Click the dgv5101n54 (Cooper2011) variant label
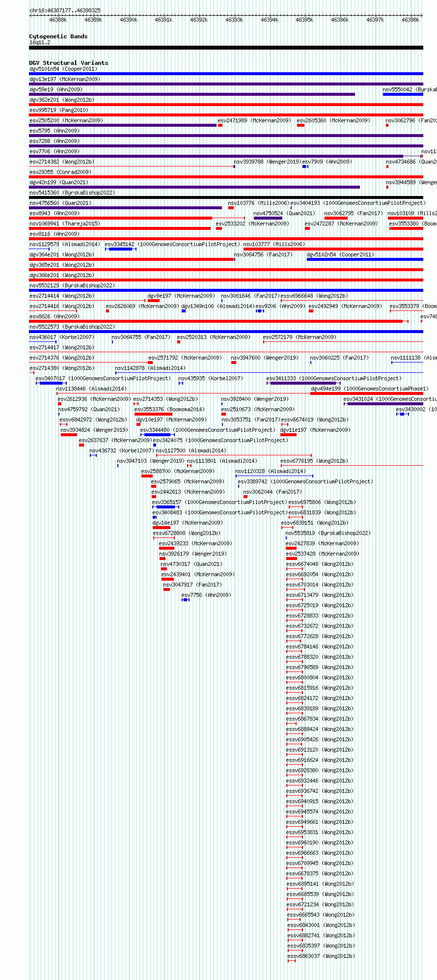The height and width of the screenshot is (980, 437). pyautogui.click(x=63, y=69)
